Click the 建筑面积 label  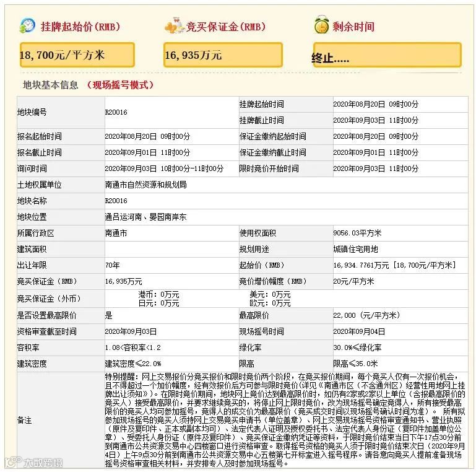(x=32, y=249)
